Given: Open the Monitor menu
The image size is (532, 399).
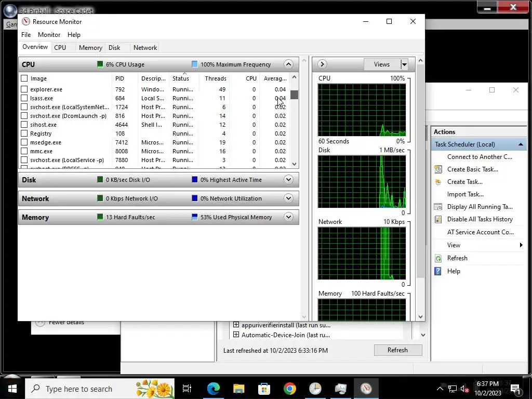Looking at the screenshot, I should (x=49, y=35).
